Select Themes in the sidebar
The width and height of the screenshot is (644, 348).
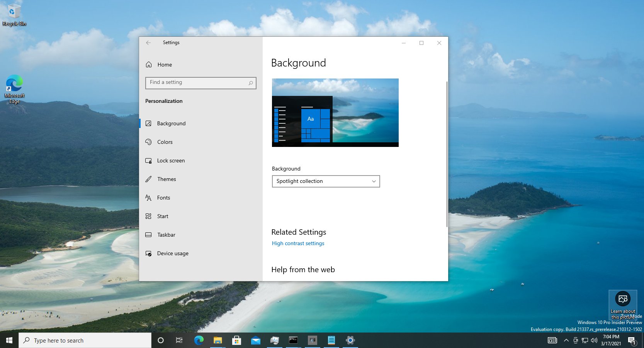pyautogui.click(x=167, y=179)
